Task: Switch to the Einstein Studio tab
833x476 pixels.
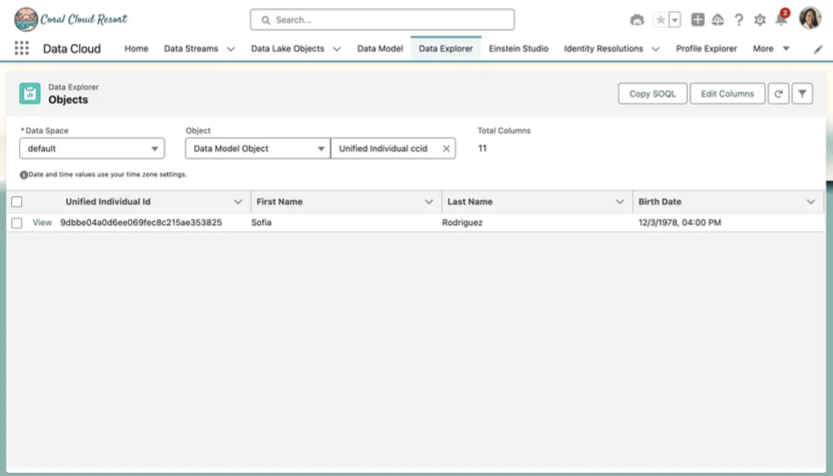Action: click(x=518, y=48)
